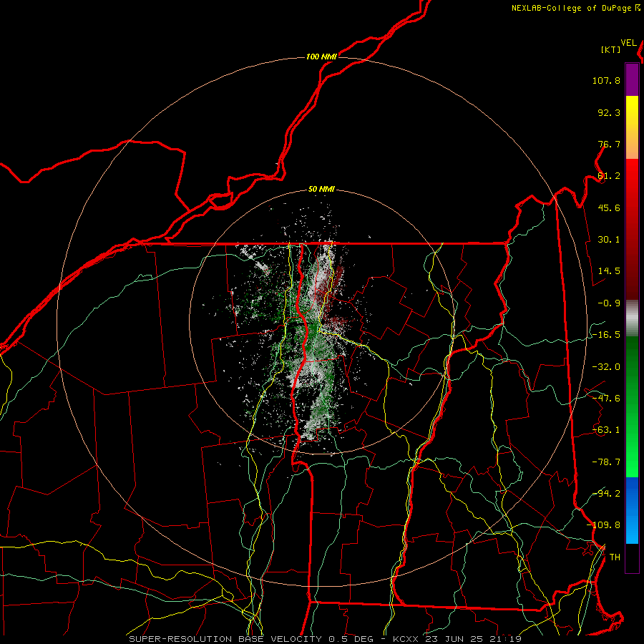Click the -16.5 value on velocity scale
644x644 pixels.
pos(606,335)
